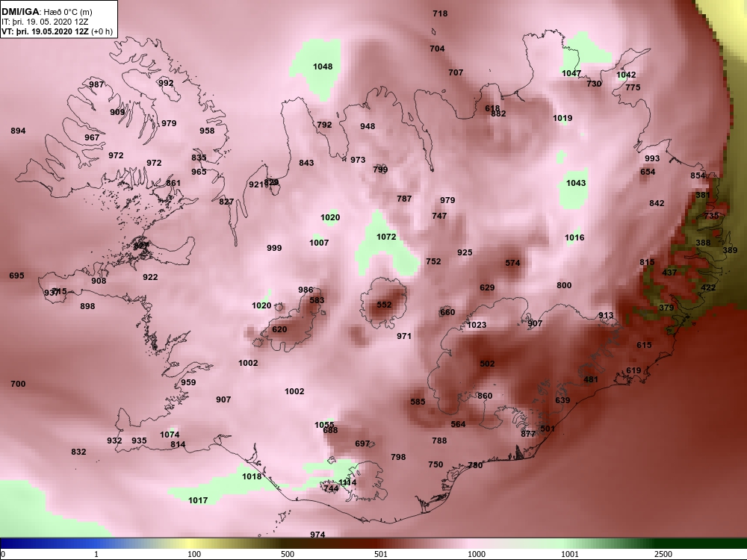The height and width of the screenshot is (560, 747).
Task: Click the 959 value on the west coast
Action: [188, 382]
